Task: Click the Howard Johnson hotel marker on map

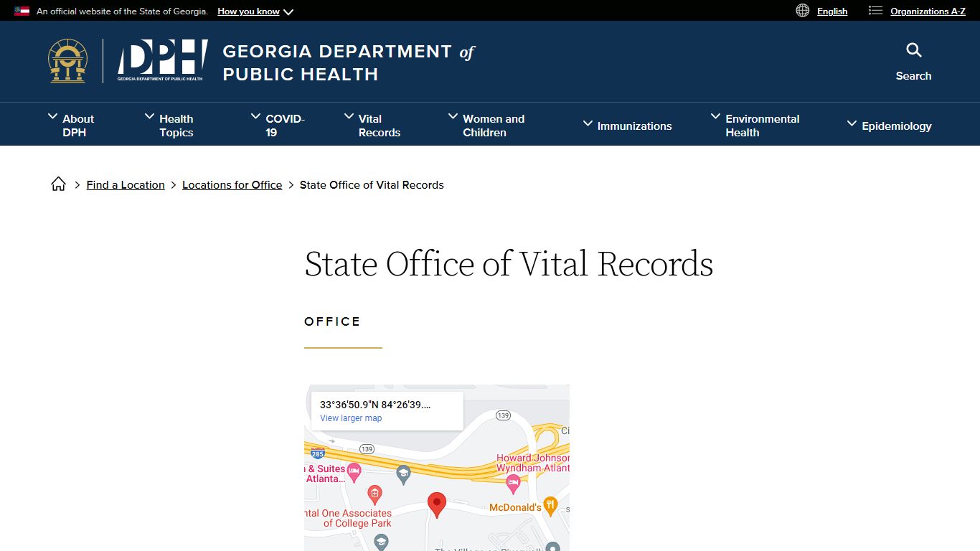Action: [513, 484]
